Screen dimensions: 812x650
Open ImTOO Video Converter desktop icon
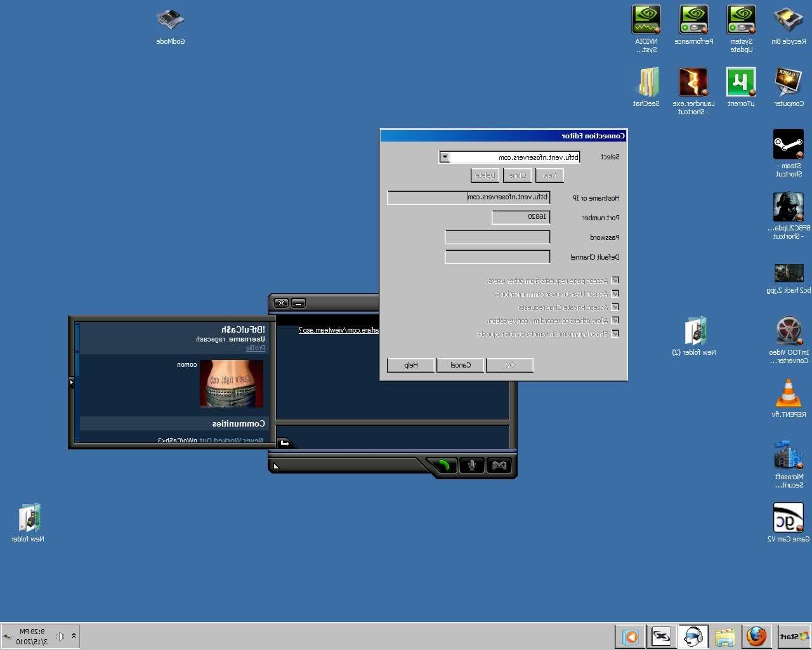(789, 340)
